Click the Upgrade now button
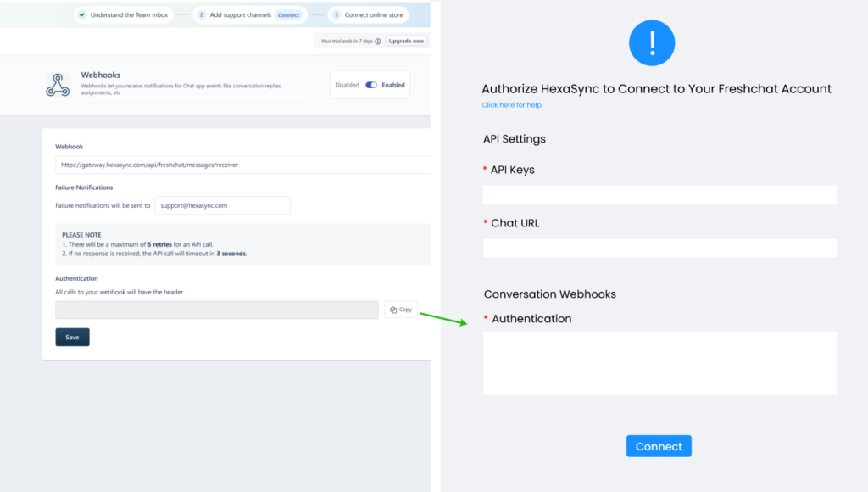Viewport: 868px width, 492px height. [x=406, y=41]
